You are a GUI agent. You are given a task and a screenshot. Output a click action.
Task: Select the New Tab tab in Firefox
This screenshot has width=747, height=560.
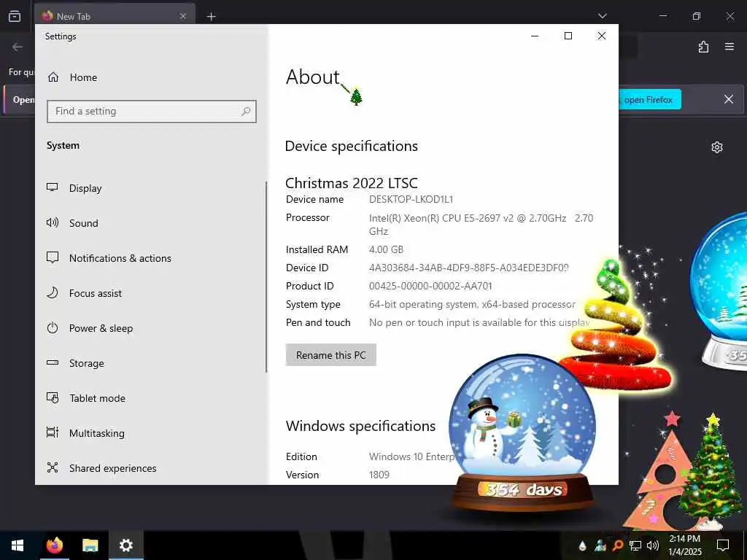pos(115,16)
